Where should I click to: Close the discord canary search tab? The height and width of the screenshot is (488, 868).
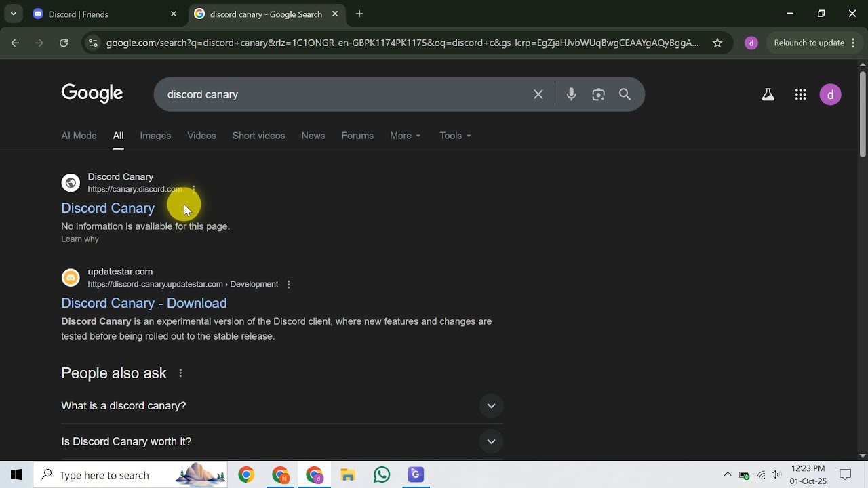pyautogui.click(x=335, y=14)
